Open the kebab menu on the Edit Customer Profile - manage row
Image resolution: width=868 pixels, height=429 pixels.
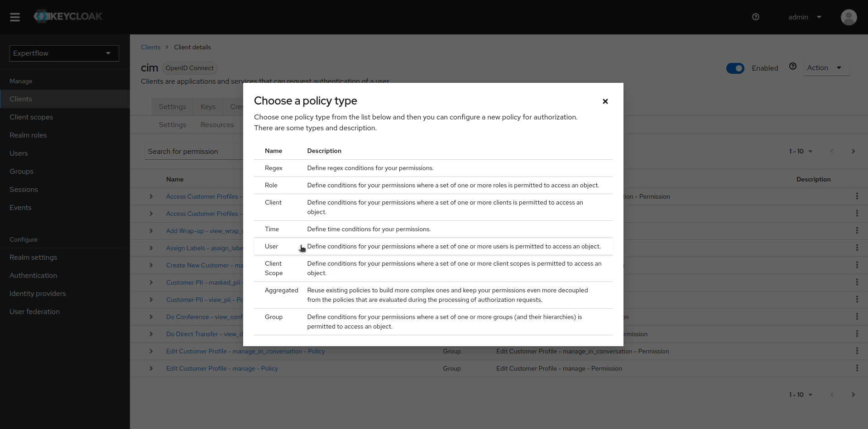click(857, 368)
